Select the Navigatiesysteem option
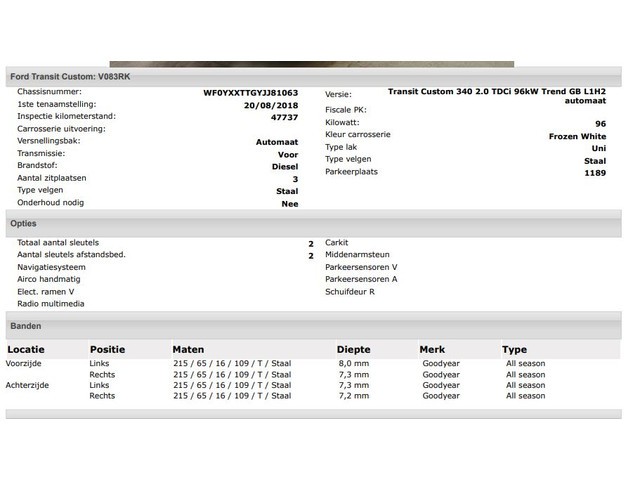640x480 pixels. coord(51,267)
